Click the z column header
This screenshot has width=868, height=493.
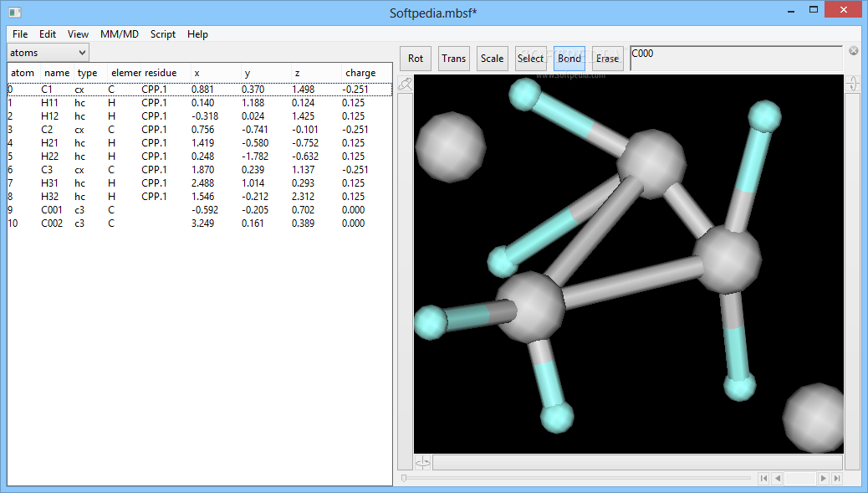316,73
